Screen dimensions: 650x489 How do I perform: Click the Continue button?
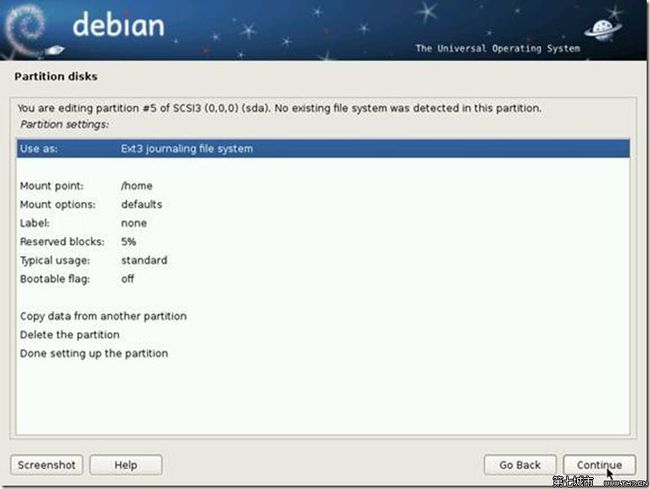point(599,465)
